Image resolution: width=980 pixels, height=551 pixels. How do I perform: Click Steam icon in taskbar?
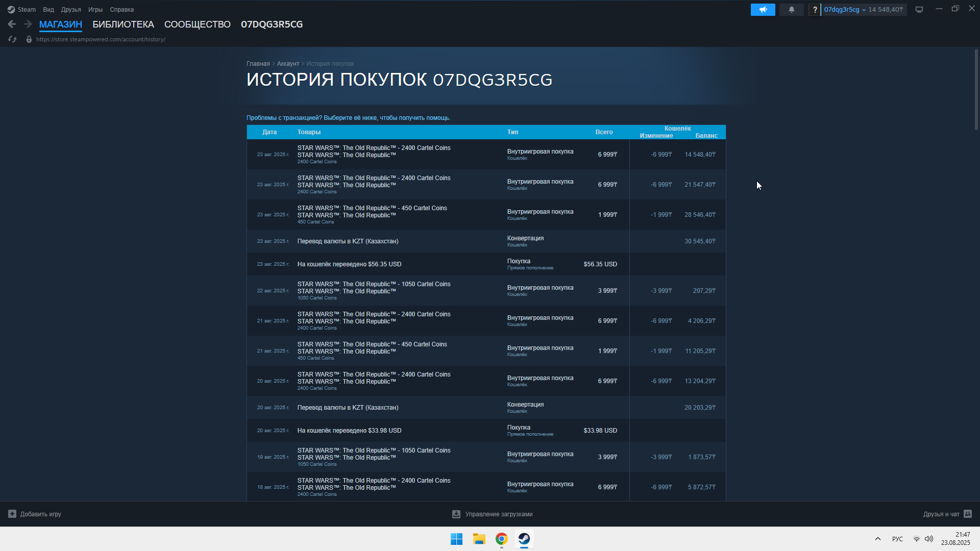(524, 539)
